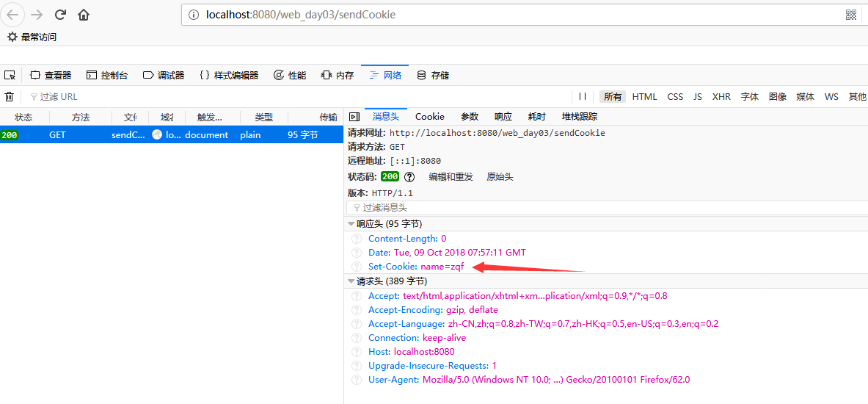Click the status code help question mark
Viewport: 868px width, 404px height.
[409, 177]
